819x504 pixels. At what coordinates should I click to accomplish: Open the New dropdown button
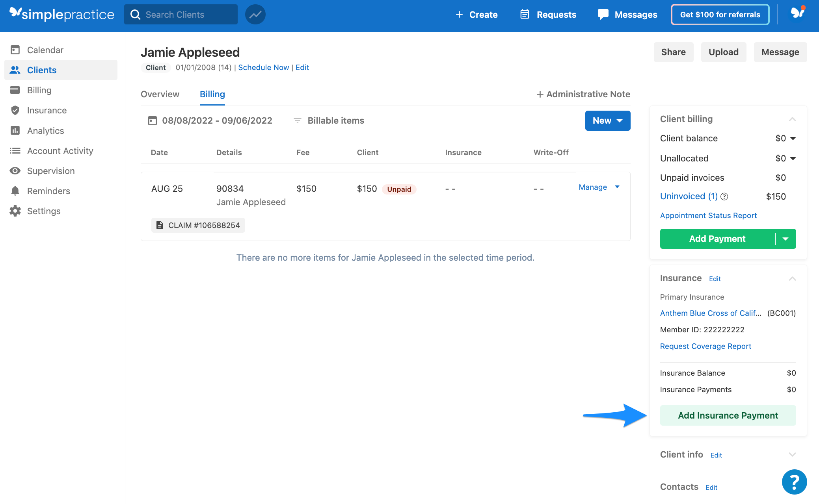[x=608, y=120]
